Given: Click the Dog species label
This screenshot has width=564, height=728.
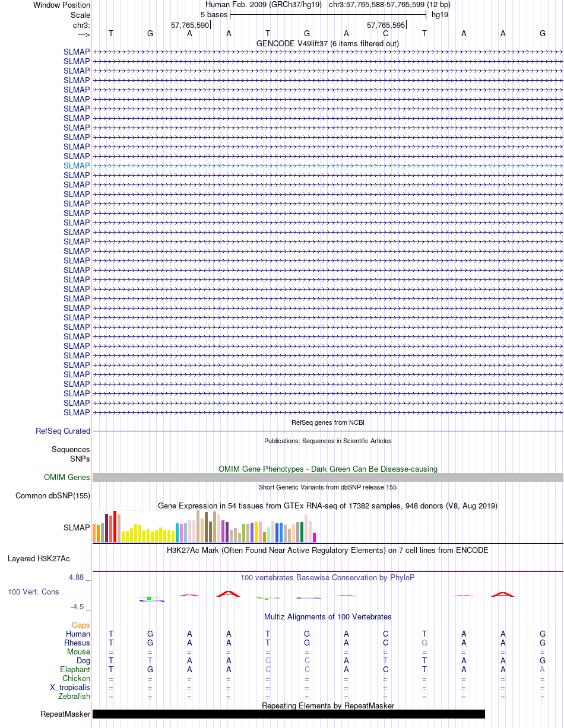Looking at the screenshot, I should 83,660.
